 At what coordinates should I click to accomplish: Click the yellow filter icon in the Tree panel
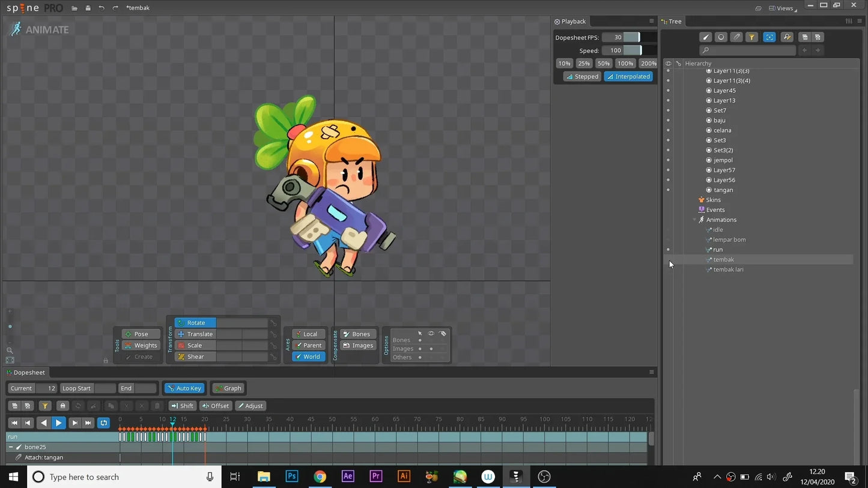click(751, 37)
